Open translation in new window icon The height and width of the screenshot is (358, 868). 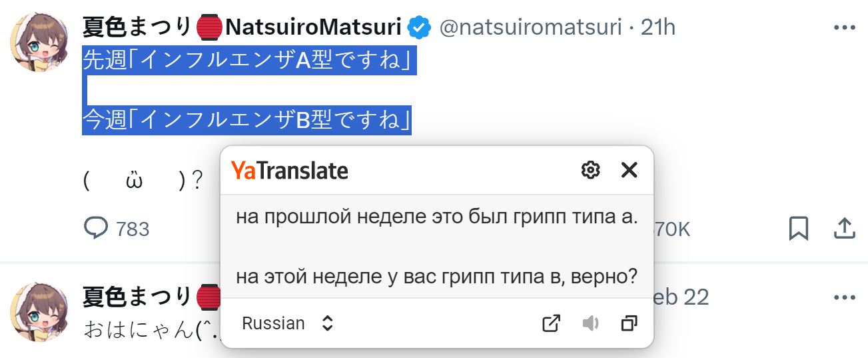(551, 323)
